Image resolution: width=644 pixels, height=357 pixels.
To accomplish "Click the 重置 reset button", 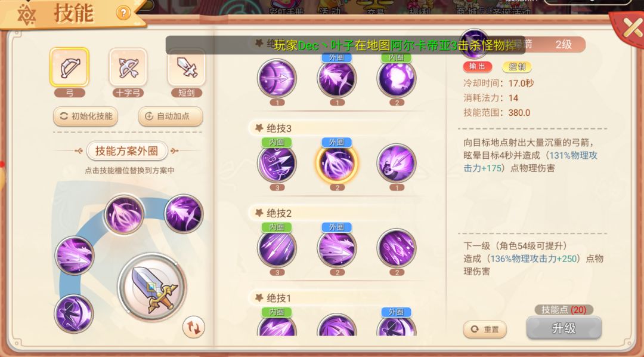I will [x=485, y=330].
